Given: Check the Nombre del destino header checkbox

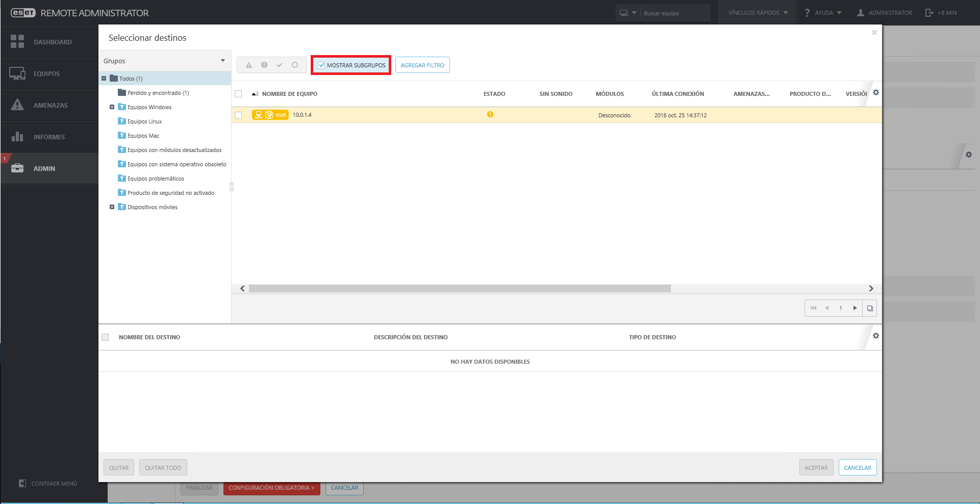Looking at the screenshot, I should pos(105,337).
